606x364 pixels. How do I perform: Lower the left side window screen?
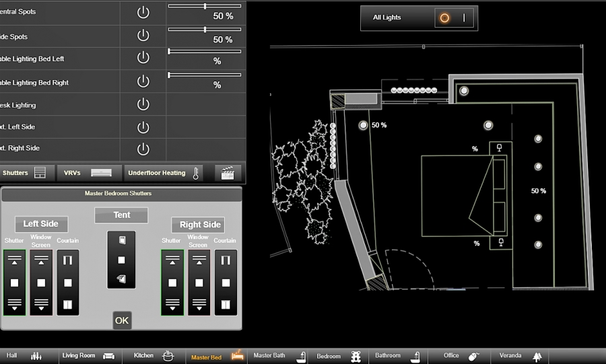coord(41,305)
